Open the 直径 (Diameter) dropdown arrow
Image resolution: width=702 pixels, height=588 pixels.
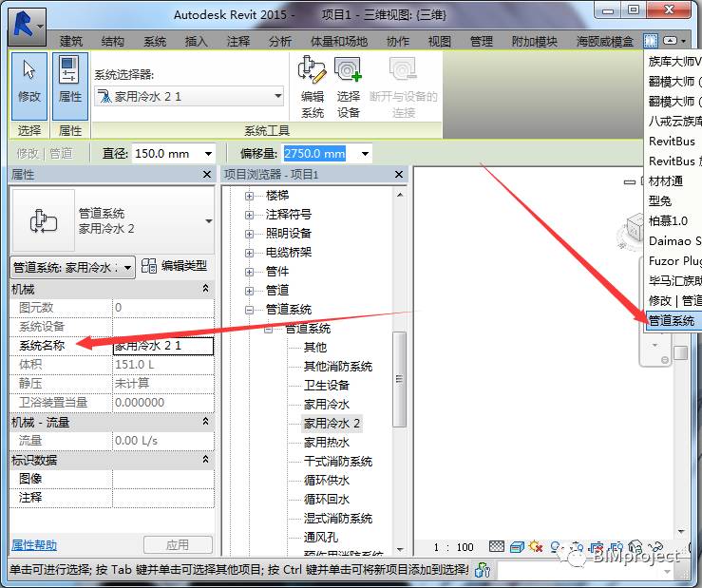[208, 154]
